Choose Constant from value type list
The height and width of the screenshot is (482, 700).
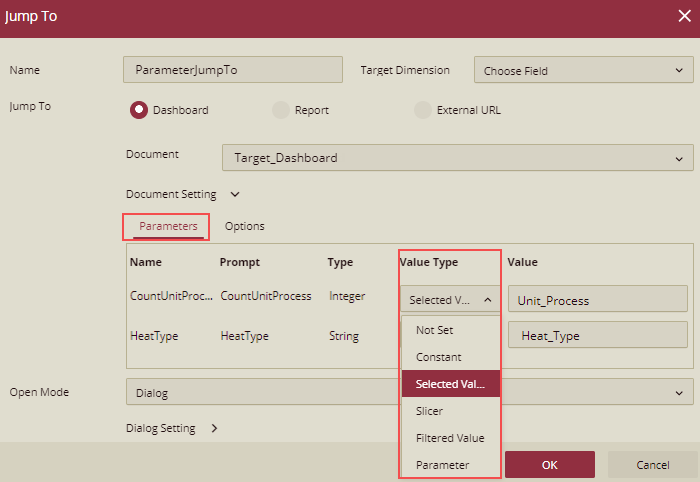439,357
